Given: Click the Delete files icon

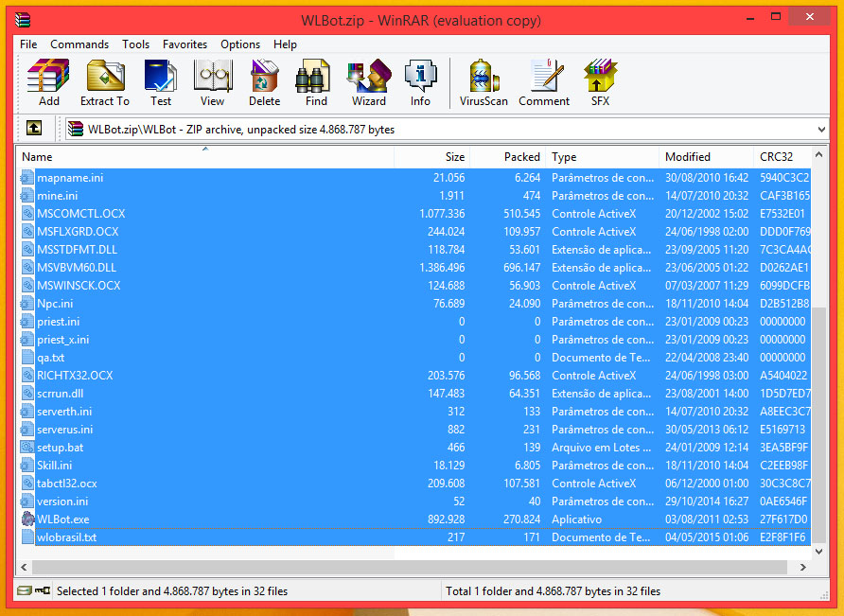Looking at the screenshot, I should (x=264, y=82).
